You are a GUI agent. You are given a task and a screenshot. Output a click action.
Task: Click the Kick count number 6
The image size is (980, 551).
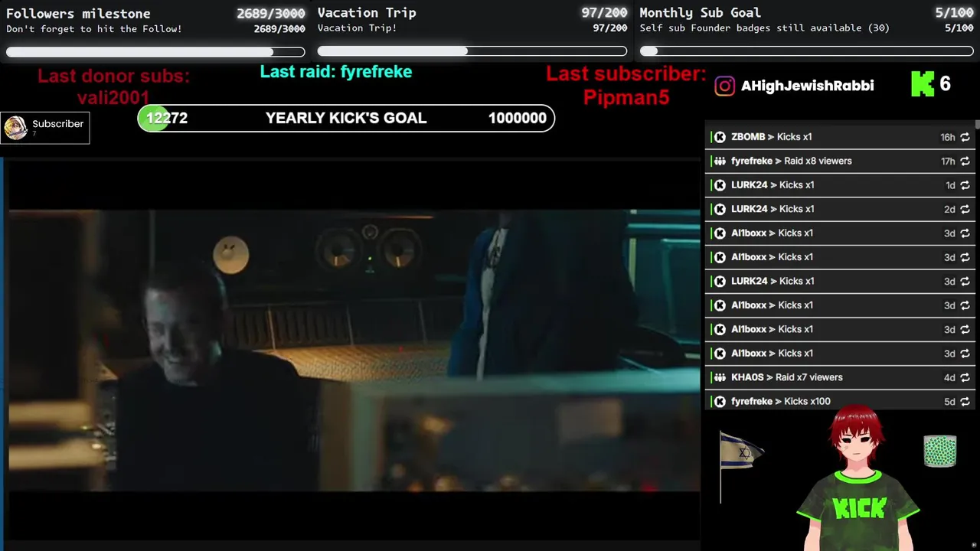[x=945, y=84]
